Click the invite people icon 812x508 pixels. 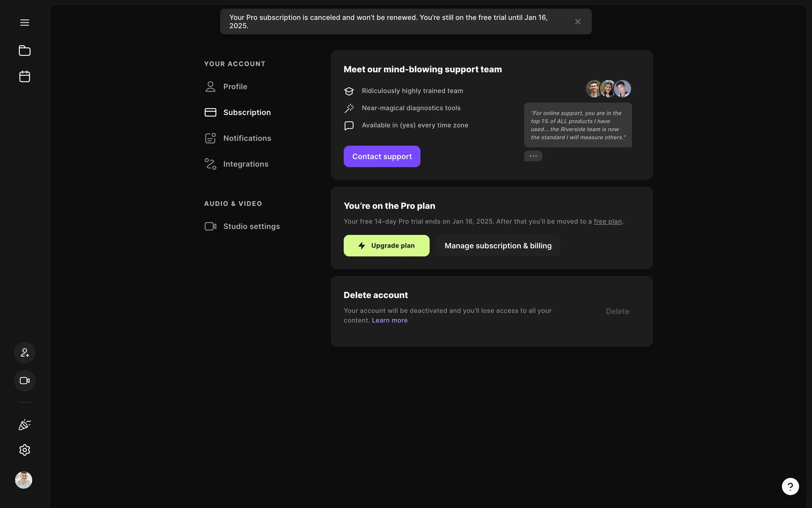(x=25, y=353)
